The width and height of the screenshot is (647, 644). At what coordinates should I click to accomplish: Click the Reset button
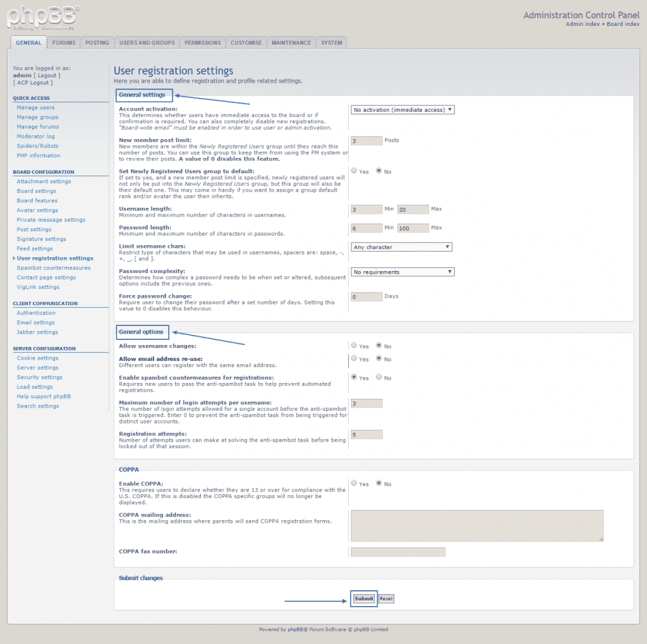pos(386,598)
